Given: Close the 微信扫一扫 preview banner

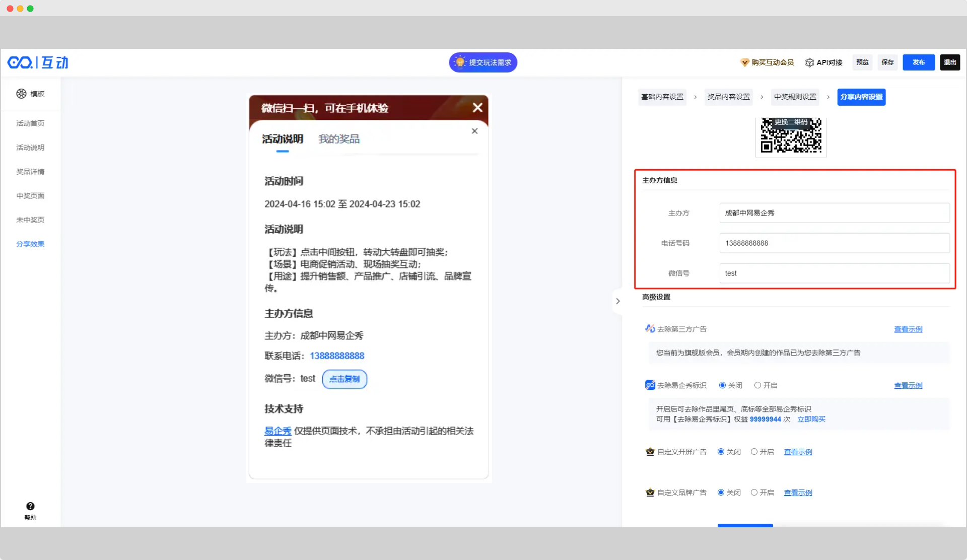Looking at the screenshot, I should 477,107.
